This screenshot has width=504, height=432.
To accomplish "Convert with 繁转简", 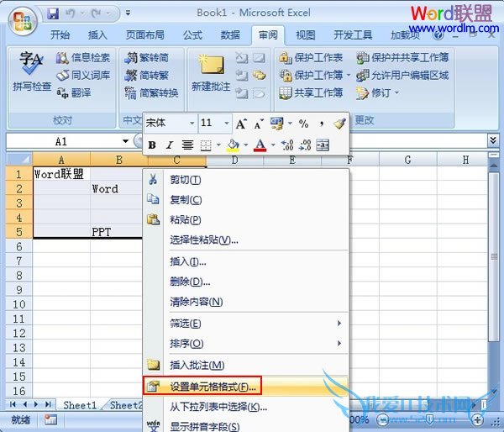I will click(x=146, y=58).
